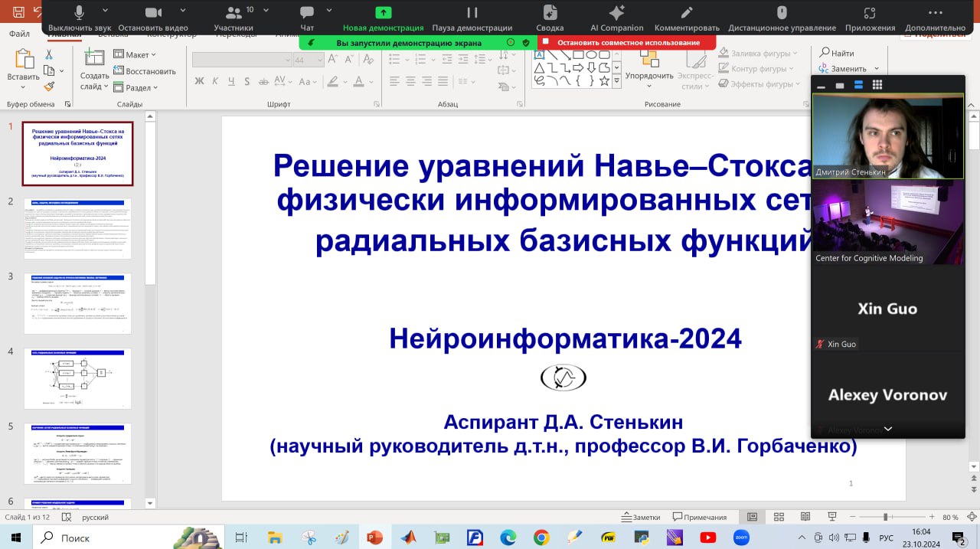980x549 pixels.
Task: Click the Восстановить reset slide button
Action: click(145, 71)
